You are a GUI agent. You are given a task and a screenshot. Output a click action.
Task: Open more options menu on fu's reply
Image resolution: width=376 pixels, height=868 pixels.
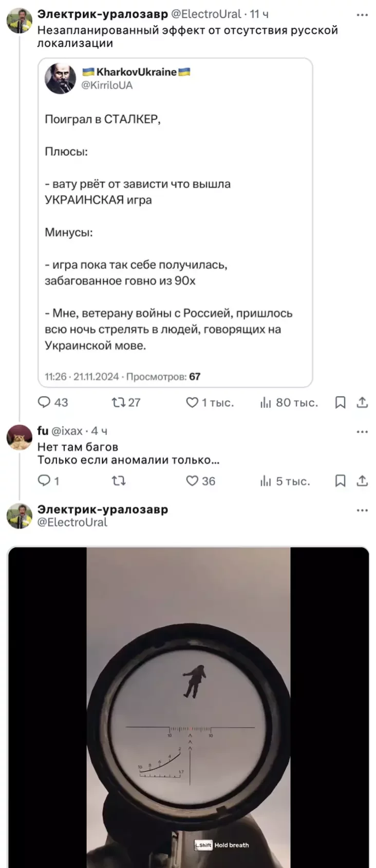pos(362,431)
